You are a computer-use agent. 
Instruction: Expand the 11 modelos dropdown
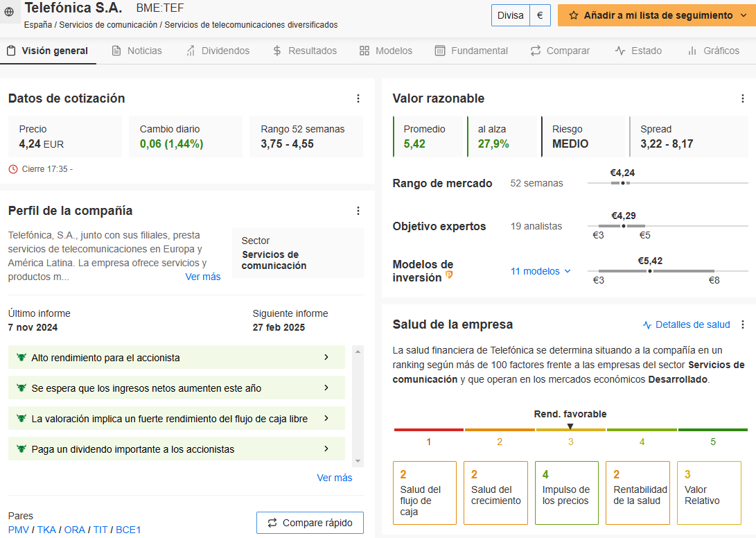tap(541, 271)
